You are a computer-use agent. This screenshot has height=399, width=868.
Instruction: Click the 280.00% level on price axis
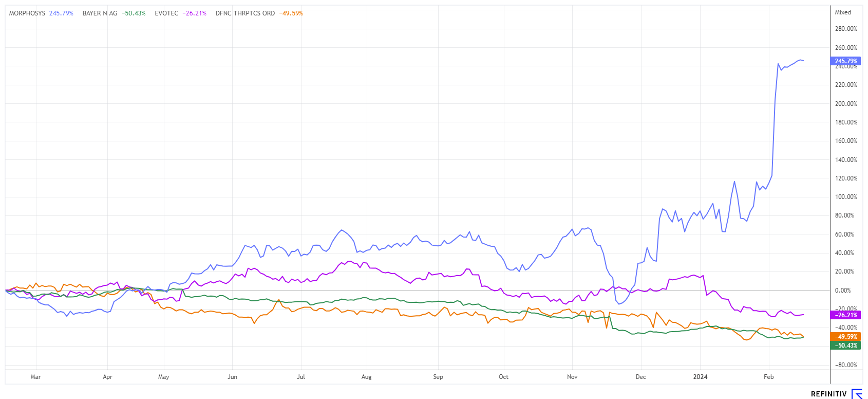pos(846,29)
